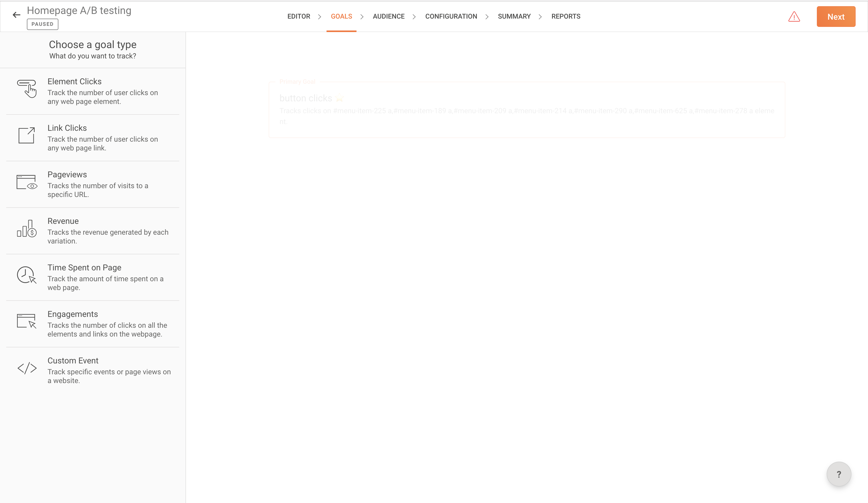This screenshot has width=868, height=503.
Task: Go back using the left arrow
Action: coord(16,15)
